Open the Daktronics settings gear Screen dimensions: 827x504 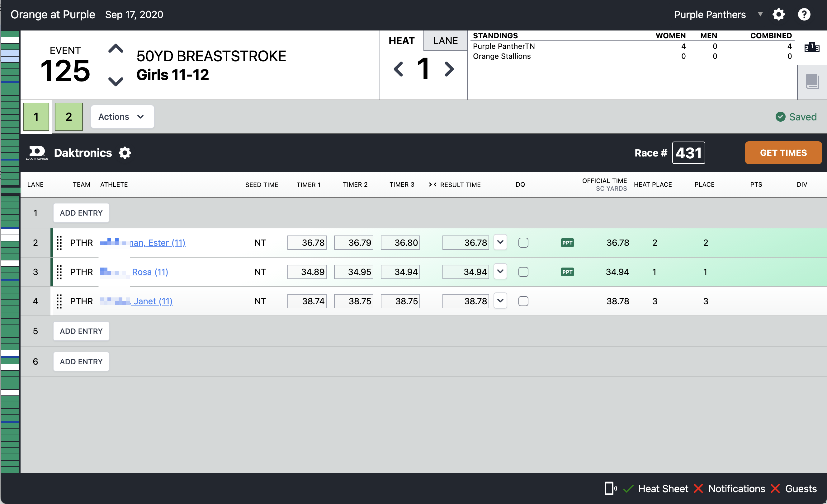pyautogui.click(x=125, y=153)
